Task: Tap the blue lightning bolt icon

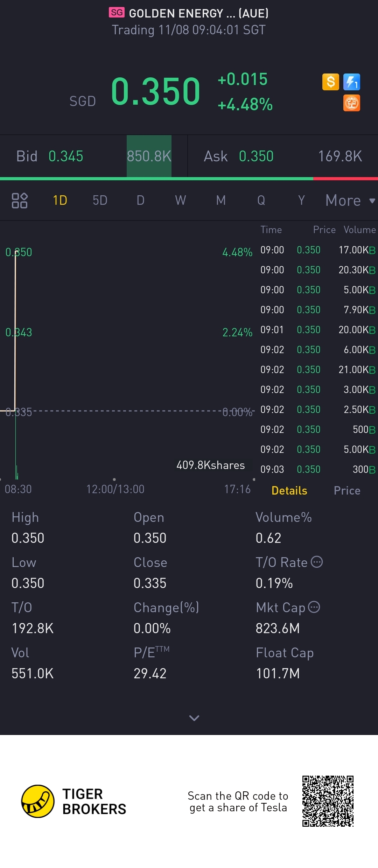Action: [x=352, y=82]
